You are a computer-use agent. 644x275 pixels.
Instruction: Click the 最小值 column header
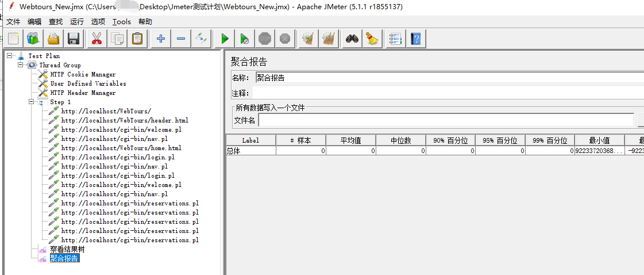pos(600,140)
